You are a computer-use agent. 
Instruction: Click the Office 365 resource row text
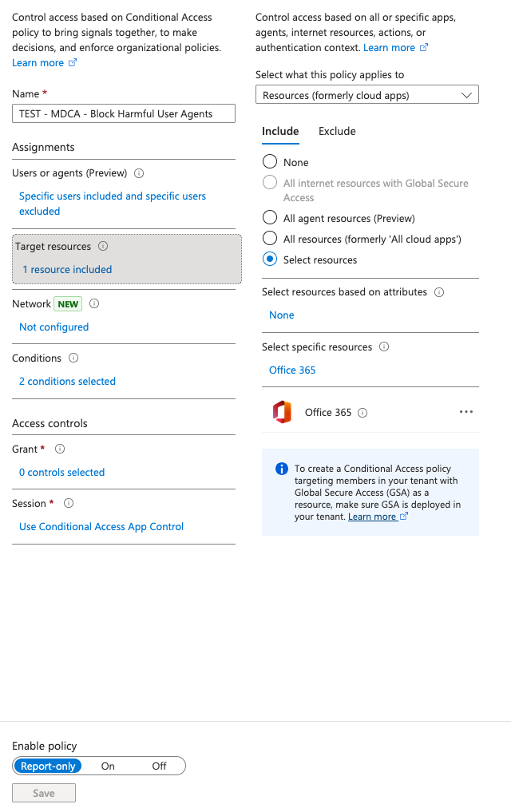click(x=328, y=412)
